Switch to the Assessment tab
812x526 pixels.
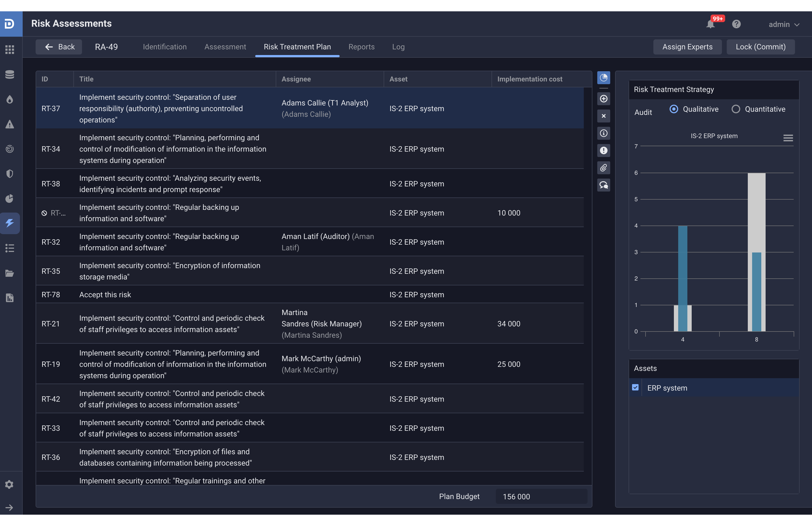click(225, 47)
